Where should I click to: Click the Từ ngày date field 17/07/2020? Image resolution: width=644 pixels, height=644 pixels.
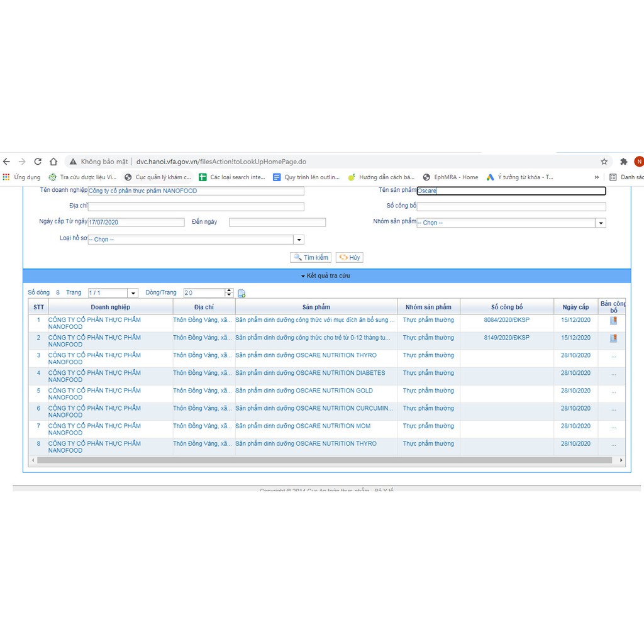click(x=136, y=222)
